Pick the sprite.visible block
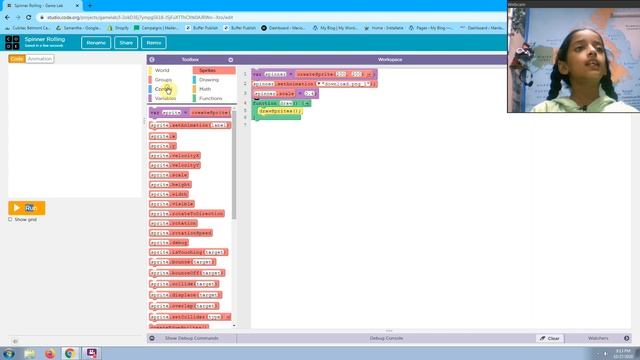The image size is (640, 360). pyautogui.click(x=172, y=204)
